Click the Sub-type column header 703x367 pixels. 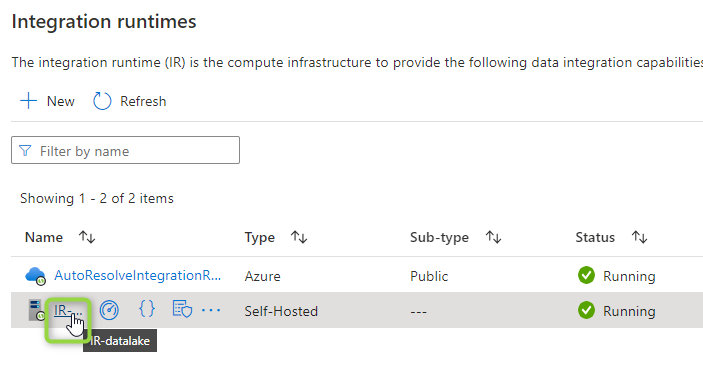tap(439, 237)
